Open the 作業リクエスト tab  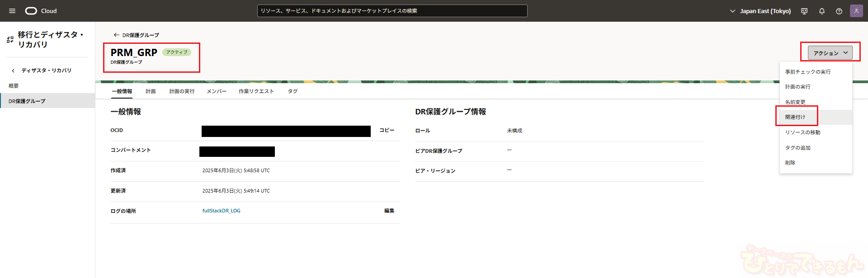click(256, 91)
